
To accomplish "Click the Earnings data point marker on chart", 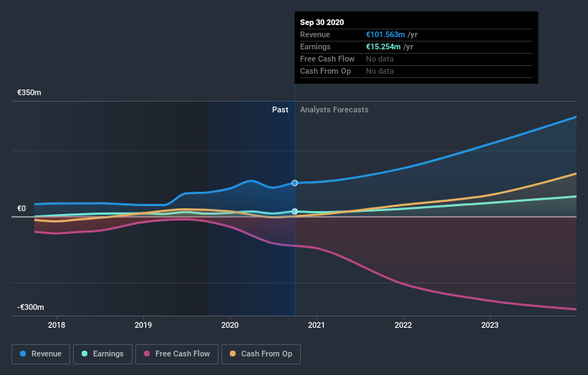I will coord(295,211).
